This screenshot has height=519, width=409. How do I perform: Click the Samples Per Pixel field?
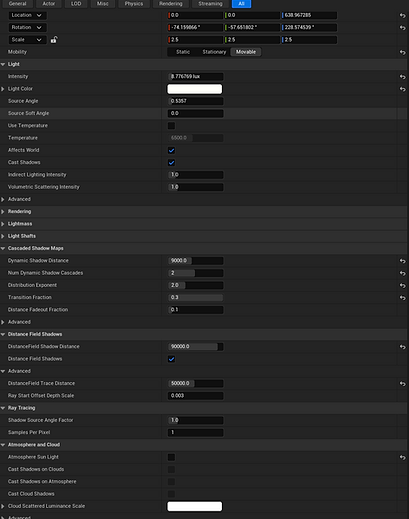pyautogui.click(x=195, y=433)
